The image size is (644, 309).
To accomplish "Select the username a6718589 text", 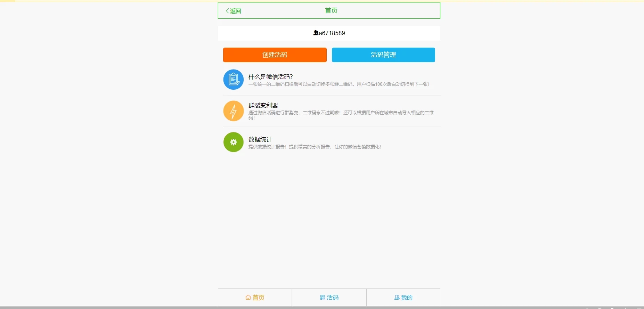I will [x=332, y=33].
